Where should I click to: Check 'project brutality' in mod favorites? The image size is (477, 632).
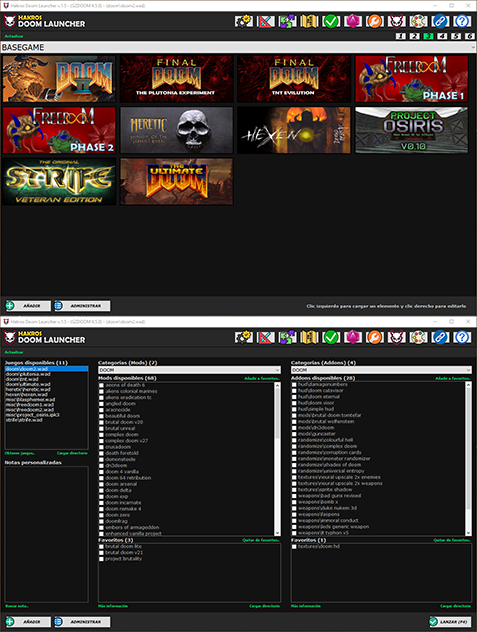point(101,559)
